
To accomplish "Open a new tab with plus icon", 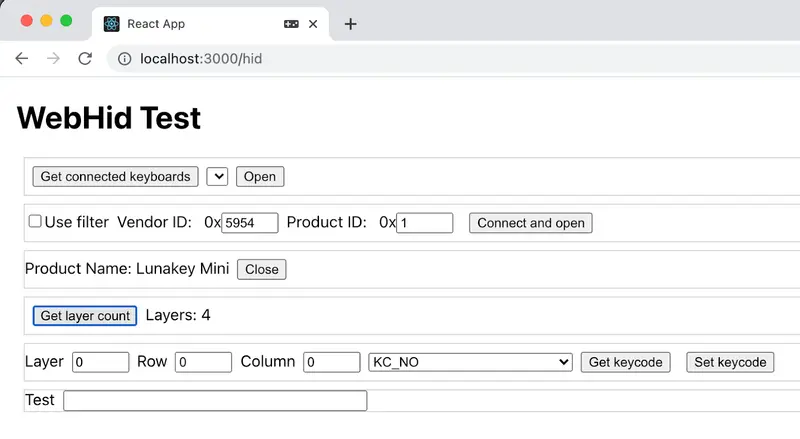I will (x=351, y=24).
